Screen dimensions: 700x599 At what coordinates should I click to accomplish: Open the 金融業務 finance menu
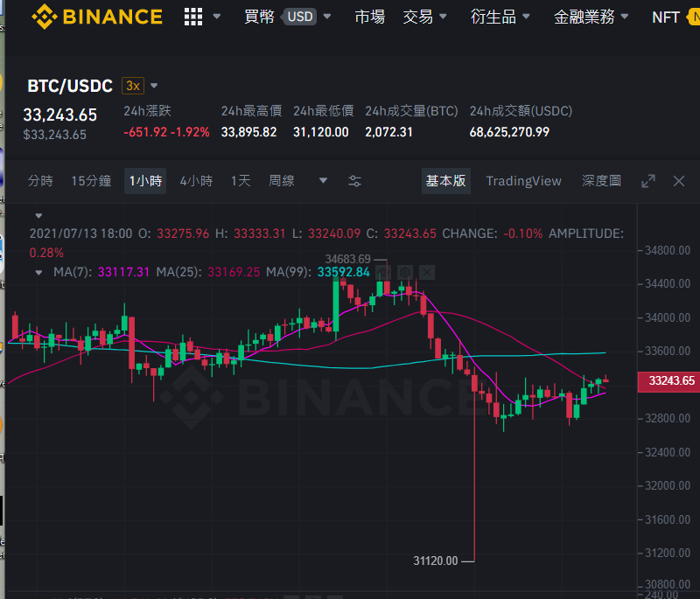(x=584, y=17)
